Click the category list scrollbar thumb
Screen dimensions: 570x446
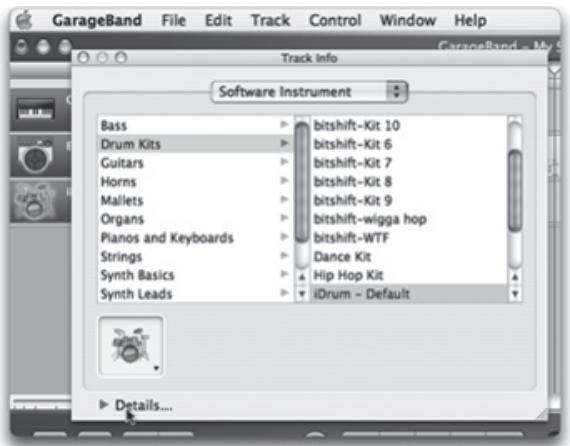tap(302, 182)
